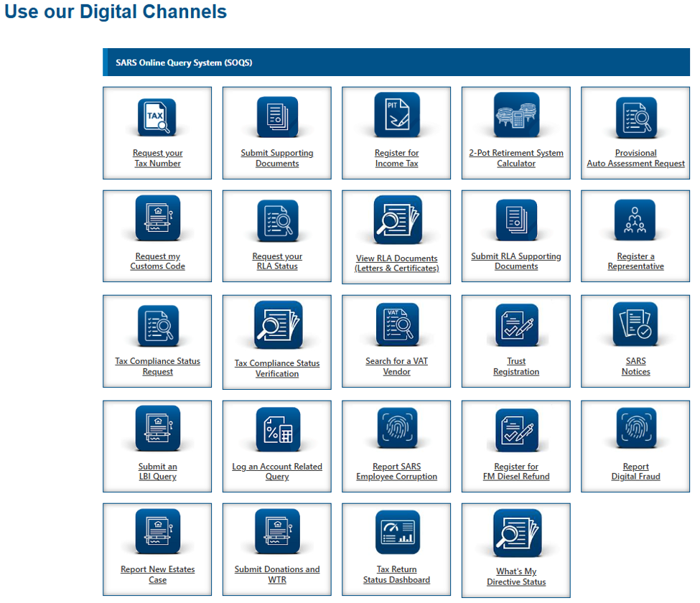Viewport: 700px width, 603px height.
Task: Click the Search for a VAT Vendor link
Action: click(x=397, y=366)
